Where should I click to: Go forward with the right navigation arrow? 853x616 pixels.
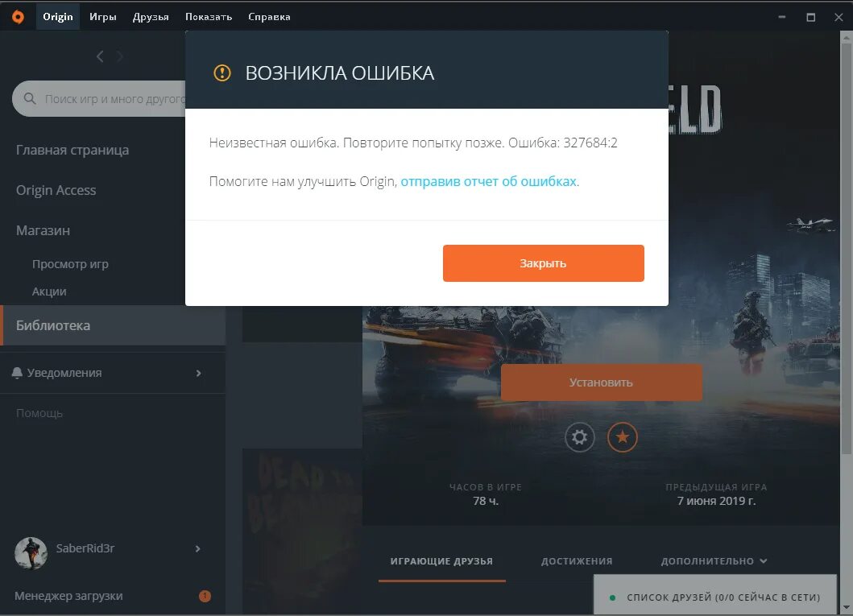[x=120, y=56]
